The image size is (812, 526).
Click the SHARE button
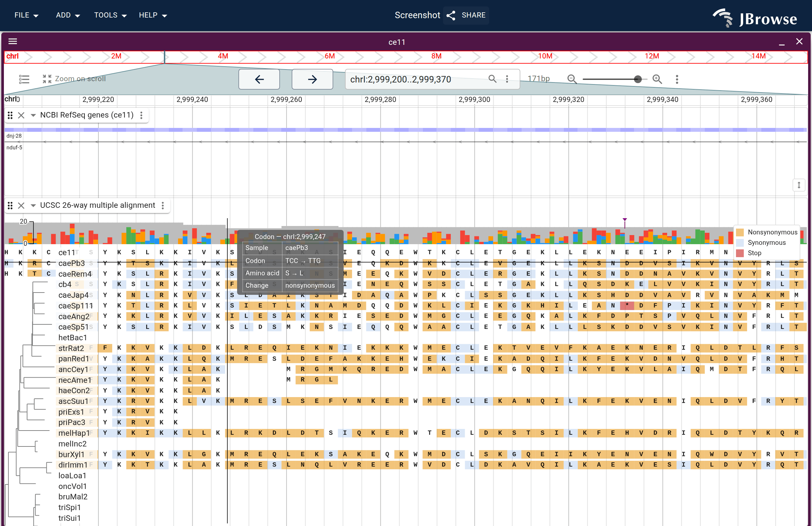coord(466,15)
